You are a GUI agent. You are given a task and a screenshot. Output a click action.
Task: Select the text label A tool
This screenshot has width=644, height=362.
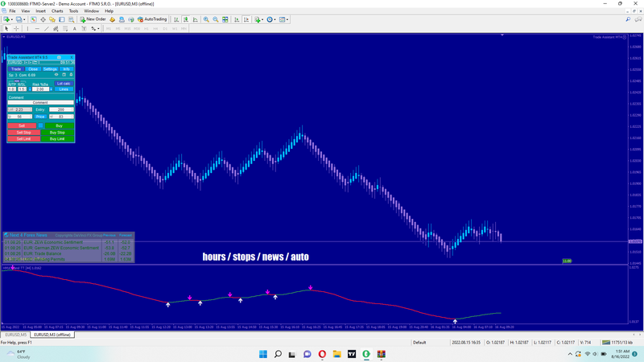tap(74, 29)
